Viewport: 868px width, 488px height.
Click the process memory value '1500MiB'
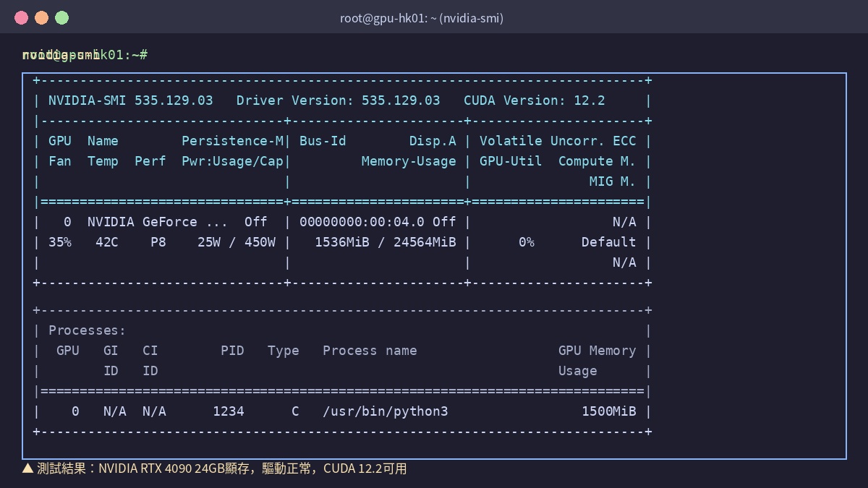[609, 411]
